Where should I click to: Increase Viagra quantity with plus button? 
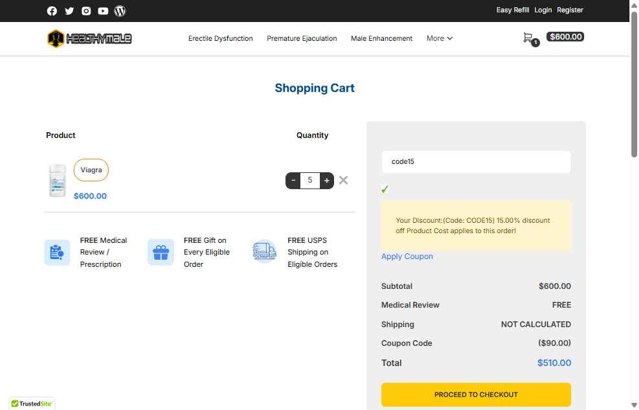pos(326,181)
